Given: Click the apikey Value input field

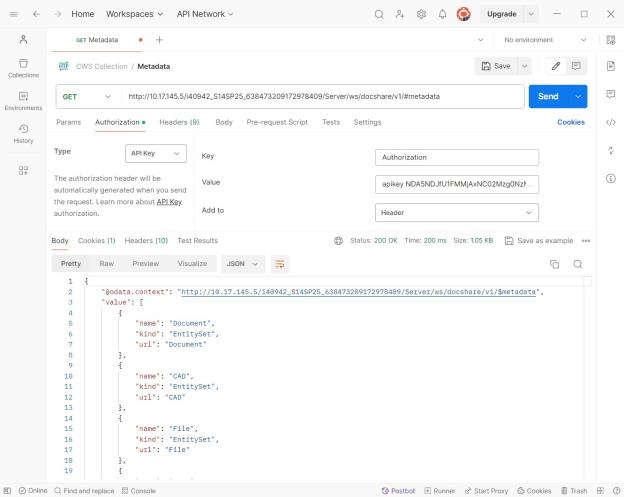Looking at the screenshot, I should pos(456,184).
